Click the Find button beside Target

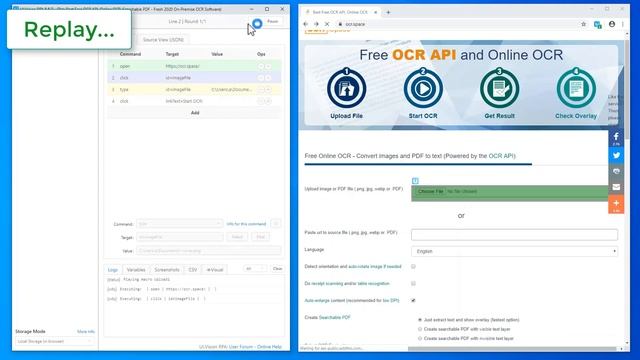[260, 237]
